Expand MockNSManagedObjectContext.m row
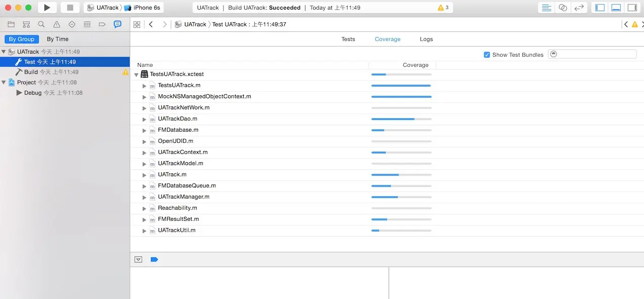The image size is (644, 299). 144,97
